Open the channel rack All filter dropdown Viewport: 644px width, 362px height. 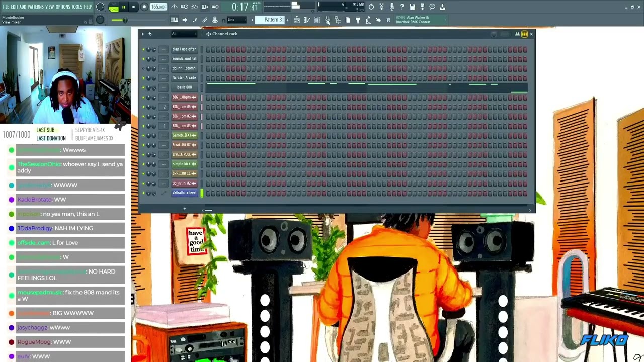(184, 34)
